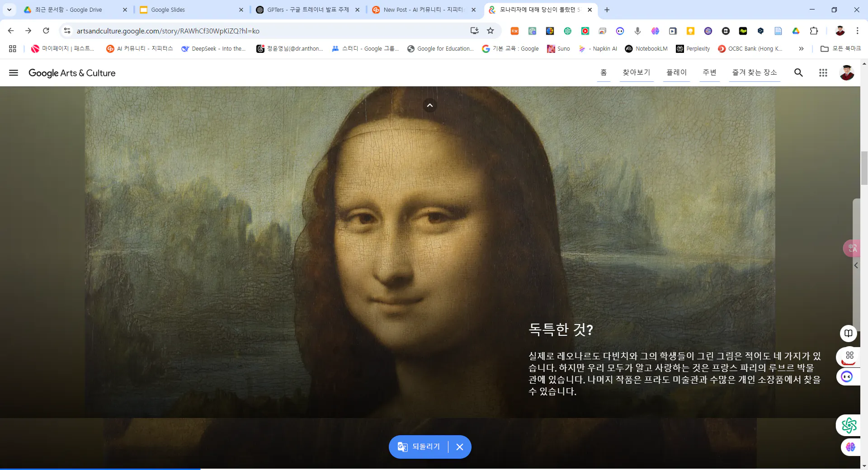The image size is (868, 470).
Task: Open Chrome profile avatar in toolbar
Action: pos(840,31)
